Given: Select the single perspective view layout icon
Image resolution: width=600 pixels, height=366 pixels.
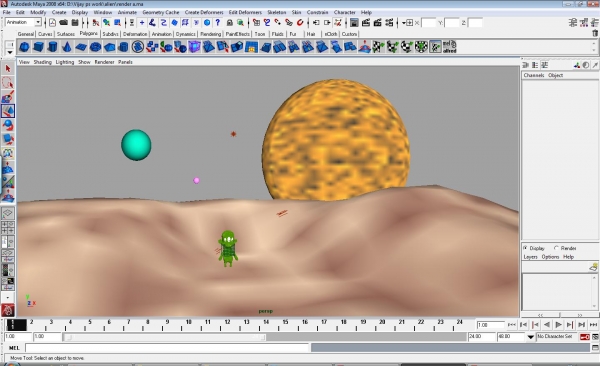Looking at the screenshot, I should pyautogui.click(x=8, y=213).
